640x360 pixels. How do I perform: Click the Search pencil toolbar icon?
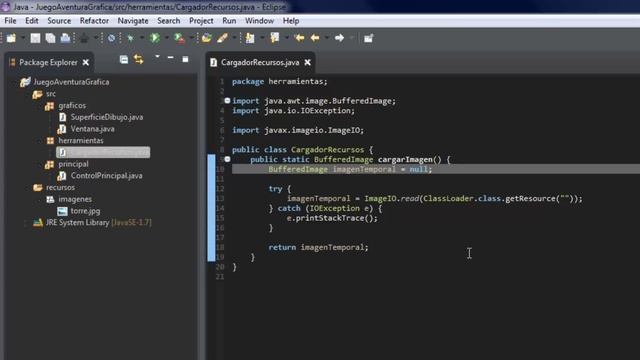[x=222, y=38]
